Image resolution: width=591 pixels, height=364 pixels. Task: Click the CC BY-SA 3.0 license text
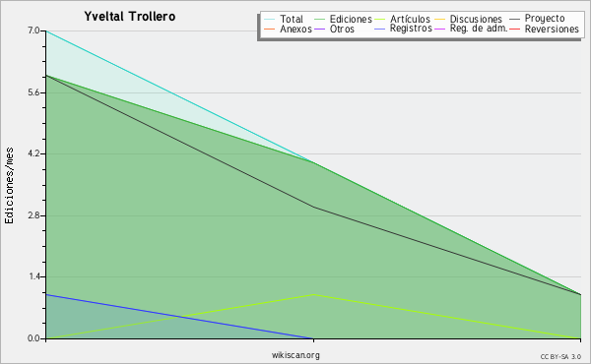[x=560, y=357]
